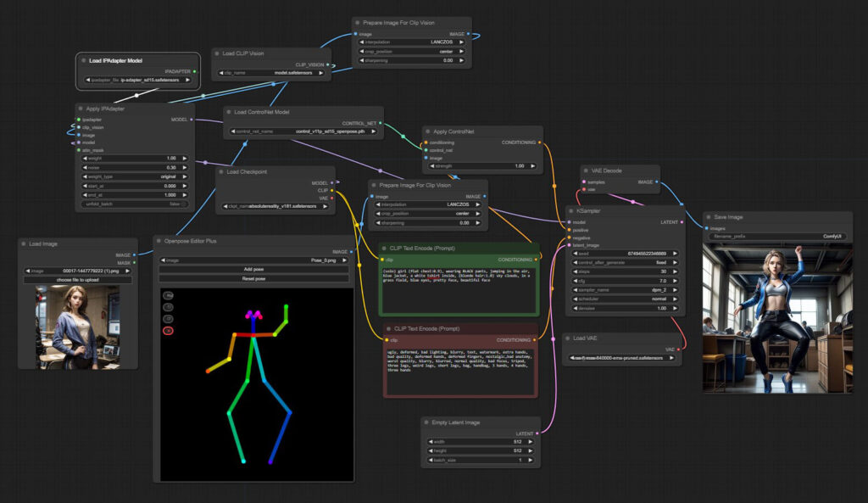This screenshot has height=503, width=868.
Task: Click the denoise value field in KSampler
Action: pyautogui.click(x=625, y=309)
